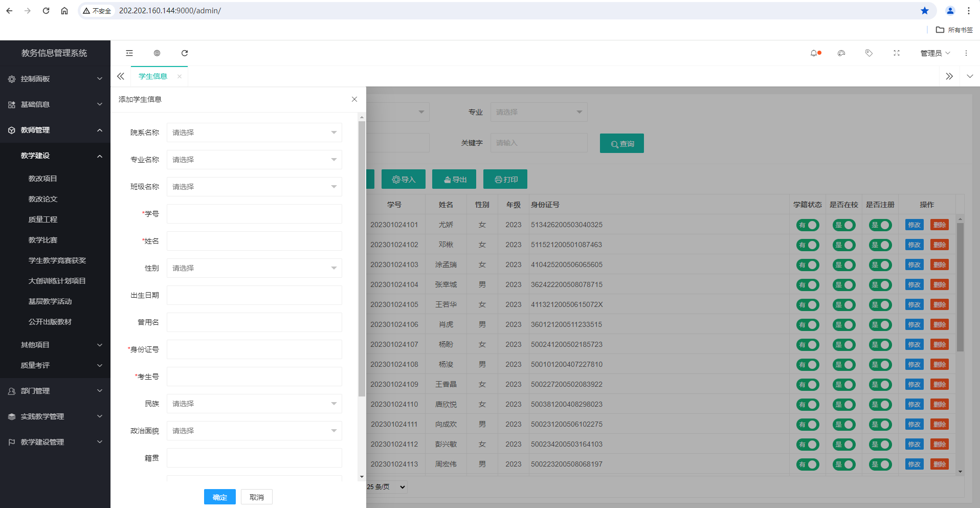This screenshot has height=508, width=980.
Task: Toggle 学籍状态 switch for 杨盼
Action: tap(808, 345)
